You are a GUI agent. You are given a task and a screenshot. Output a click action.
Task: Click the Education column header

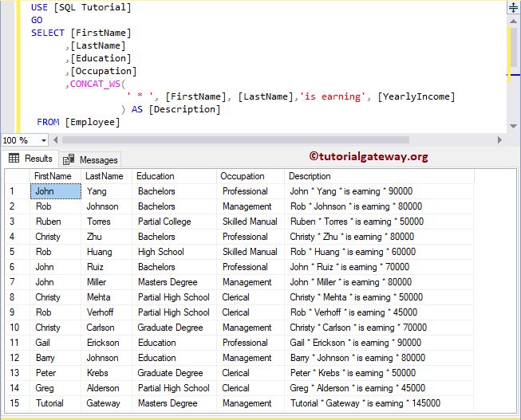(x=174, y=176)
